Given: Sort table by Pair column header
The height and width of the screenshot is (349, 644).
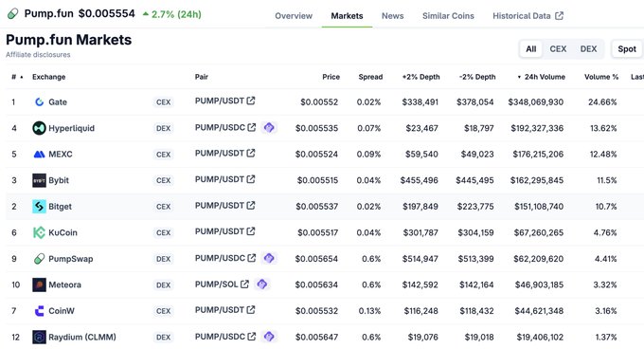Looking at the screenshot, I should pos(201,77).
